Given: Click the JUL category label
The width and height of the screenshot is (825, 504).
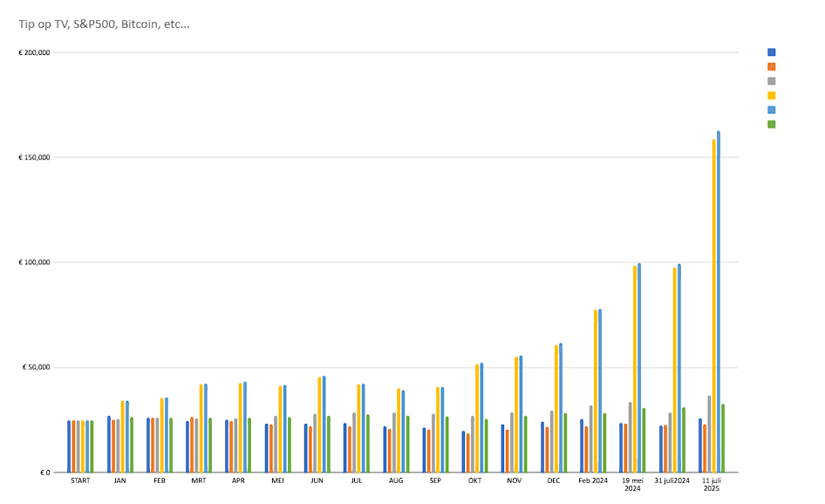Looking at the screenshot, I should coord(356,480).
